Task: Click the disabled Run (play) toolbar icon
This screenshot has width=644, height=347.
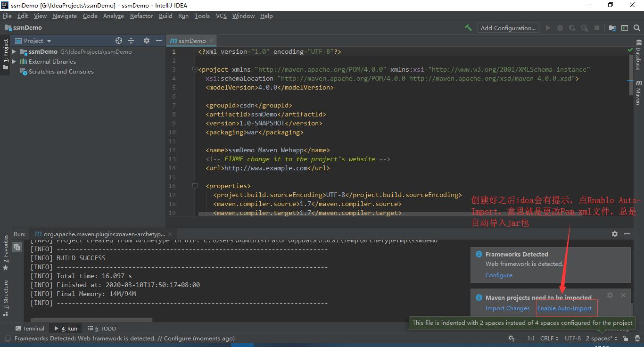Action: pyautogui.click(x=548, y=28)
